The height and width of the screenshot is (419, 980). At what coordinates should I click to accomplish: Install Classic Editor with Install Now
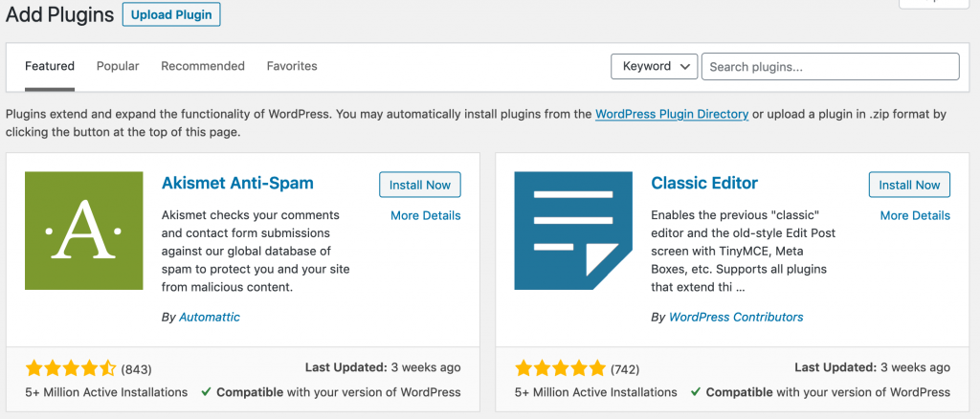(909, 185)
